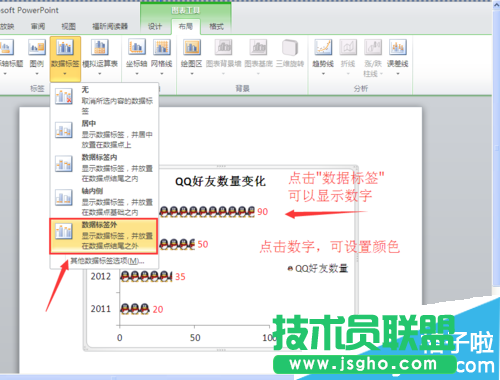Choose the 居中 data label option
Screen dimensions: 500x380
click(x=104, y=134)
